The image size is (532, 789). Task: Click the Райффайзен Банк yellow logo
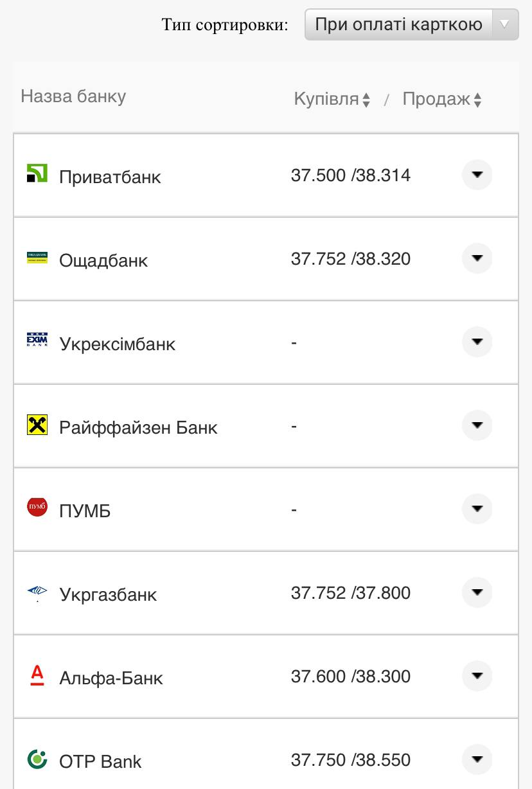tap(37, 425)
